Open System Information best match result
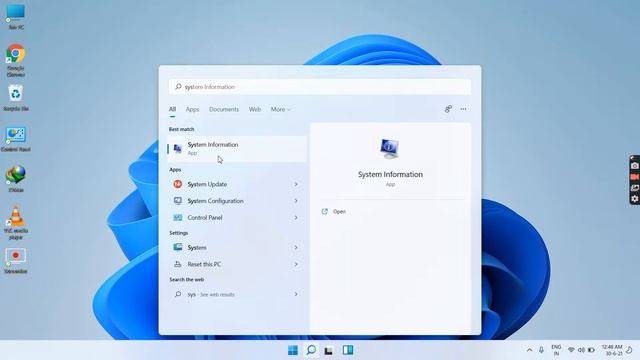Viewport: 640px width, 360px height. tap(237, 149)
